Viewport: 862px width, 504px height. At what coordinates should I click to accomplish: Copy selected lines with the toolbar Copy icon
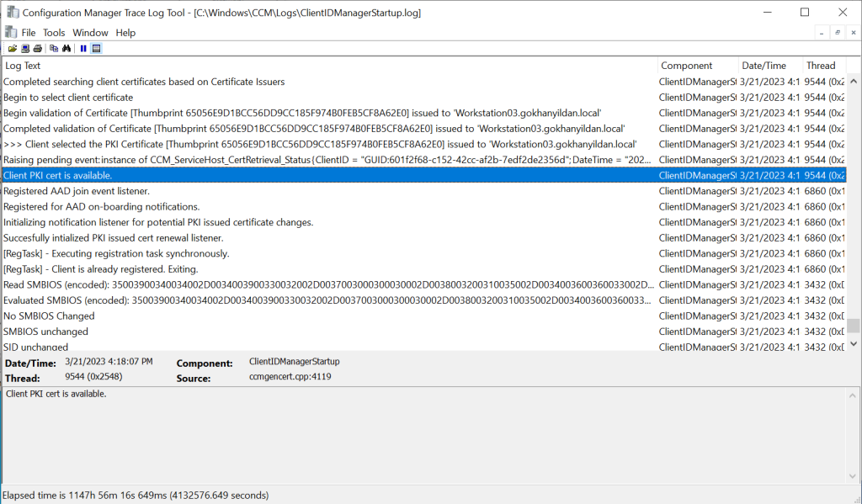(x=54, y=48)
